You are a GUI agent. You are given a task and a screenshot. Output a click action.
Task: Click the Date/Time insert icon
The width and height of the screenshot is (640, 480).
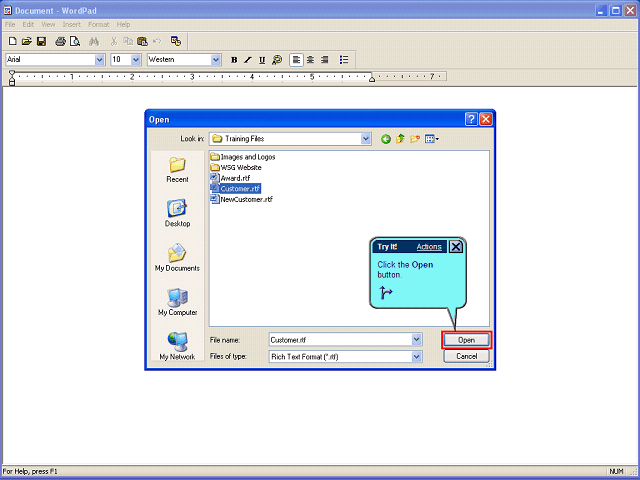click(176, 41)
